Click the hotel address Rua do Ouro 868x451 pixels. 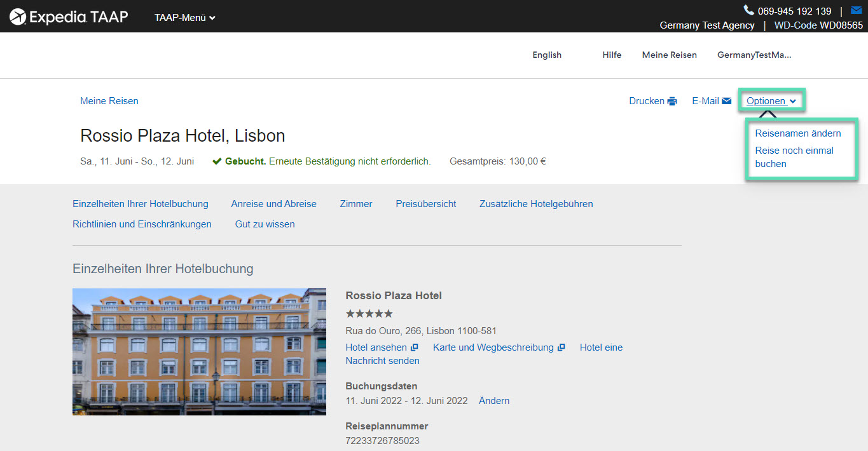[x=421, y=331]
